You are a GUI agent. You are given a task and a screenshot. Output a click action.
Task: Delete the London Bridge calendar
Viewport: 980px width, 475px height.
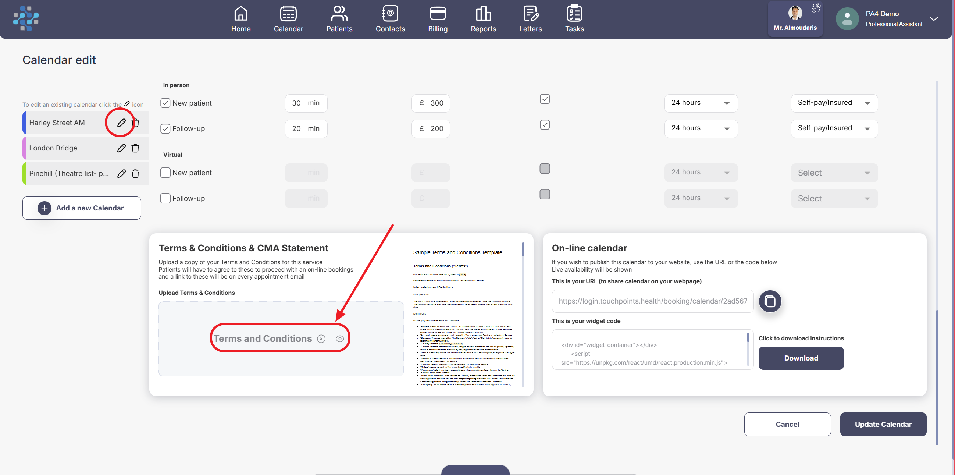pyautogui.click(x=135, y=148)
